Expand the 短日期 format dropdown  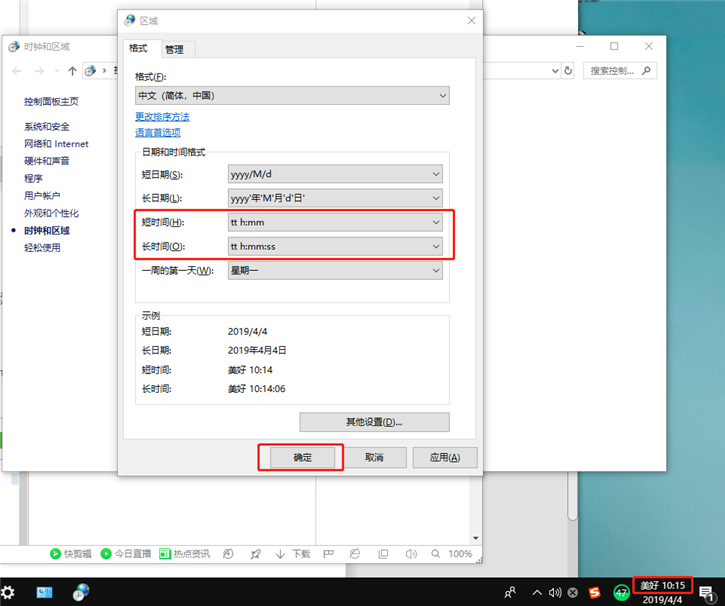335,174
